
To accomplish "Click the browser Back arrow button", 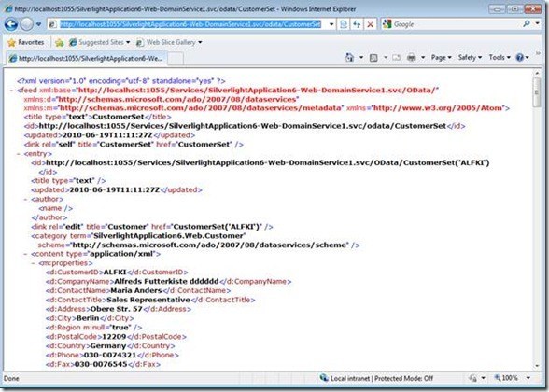I will point(11,24).
